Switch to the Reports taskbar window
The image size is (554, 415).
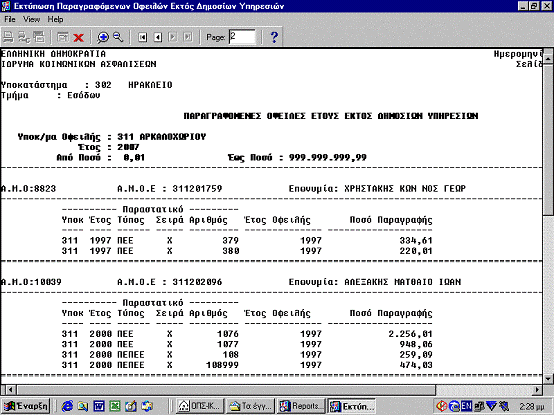tap(301, 406)
